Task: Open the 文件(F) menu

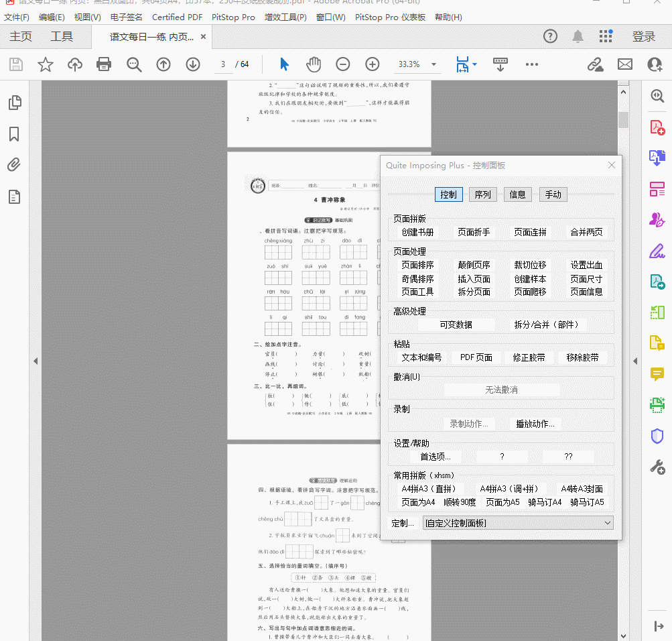Action: coord(17,17)
